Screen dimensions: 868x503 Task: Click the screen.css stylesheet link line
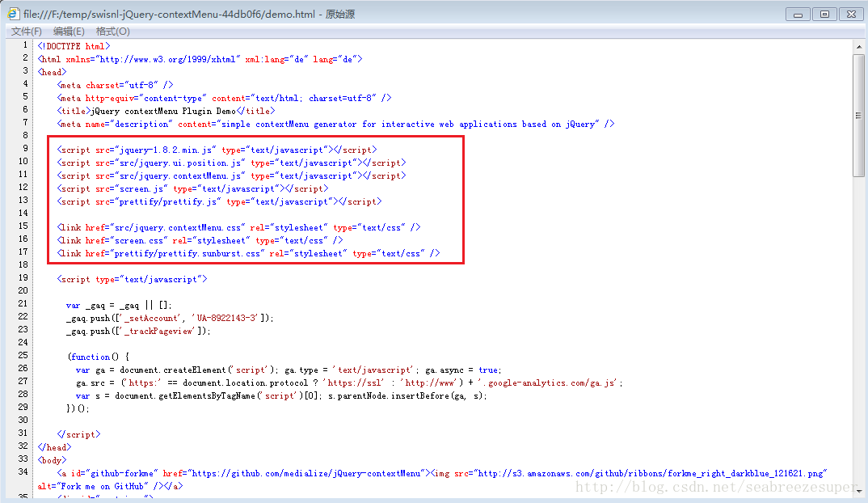pos(200,240)
